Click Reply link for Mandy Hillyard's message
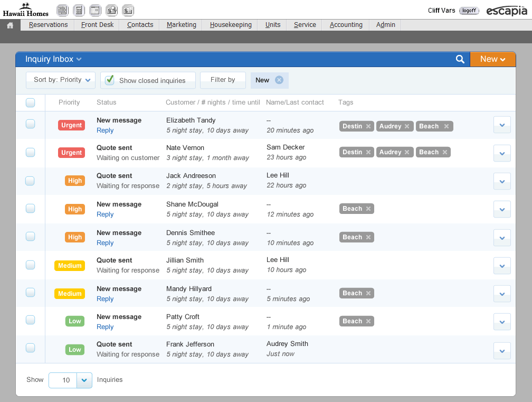The image size is (532, 402). [x=105, y=299]
